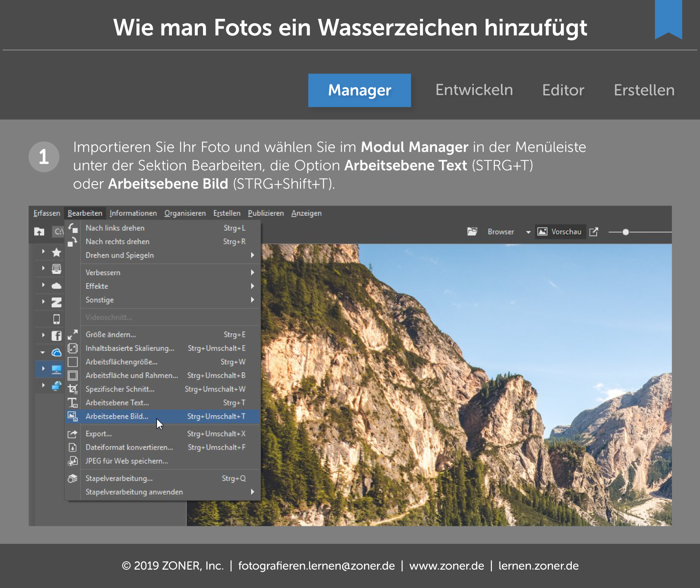Screen dimensions: 700x588
Task: Open the Organisieren menu
Action: 185,213
